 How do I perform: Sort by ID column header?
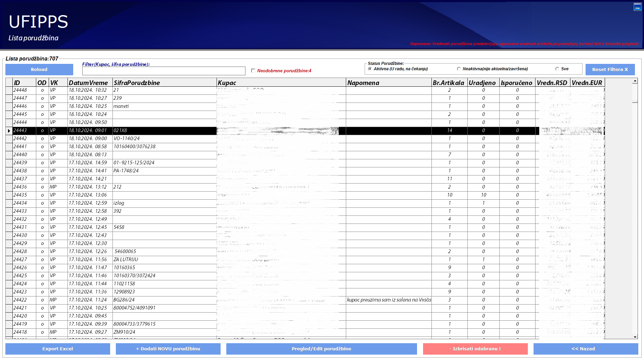pos(24,83)
